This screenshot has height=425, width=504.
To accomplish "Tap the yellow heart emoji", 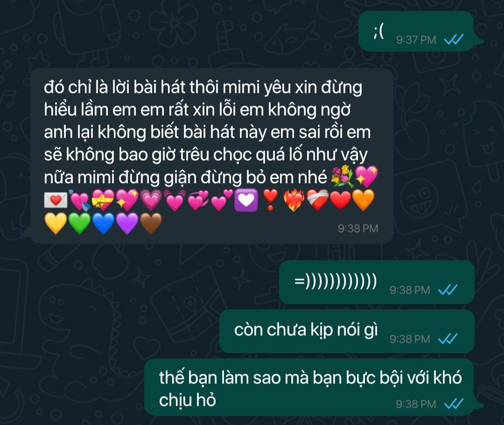I will click(x=56, y=223).
